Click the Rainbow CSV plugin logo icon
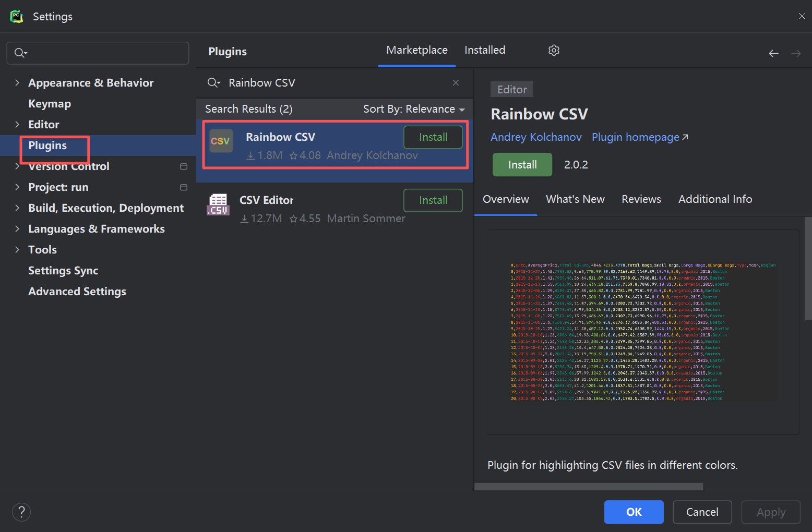Image resolution: width=812 pixels, height=532 pixels. coord(221,141)
